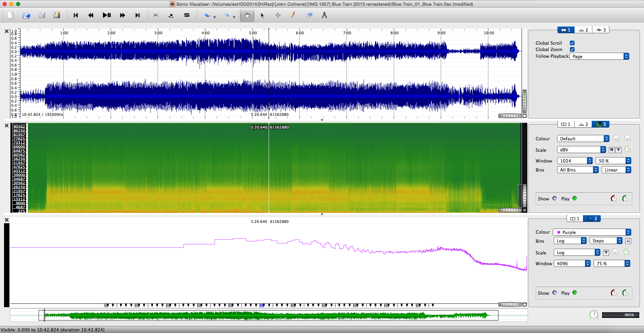This screenshot has height=333, width=644.
Task: Toggle the double-arrow normalize columns button
Action: 612,150
